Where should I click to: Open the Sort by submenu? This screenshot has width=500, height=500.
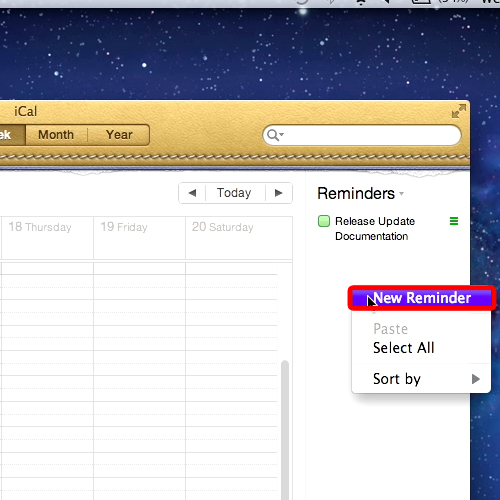(421, 379)
